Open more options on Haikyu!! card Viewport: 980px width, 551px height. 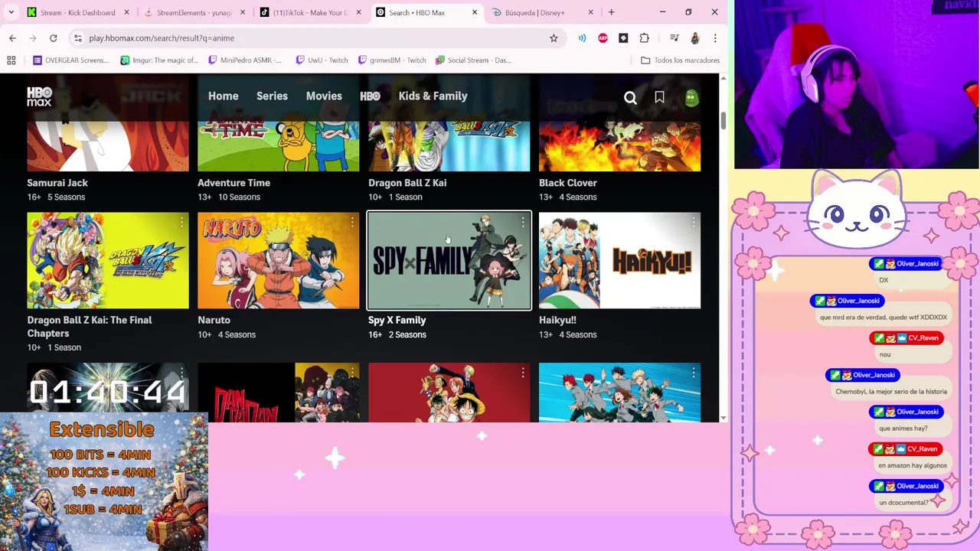point(694,222)
